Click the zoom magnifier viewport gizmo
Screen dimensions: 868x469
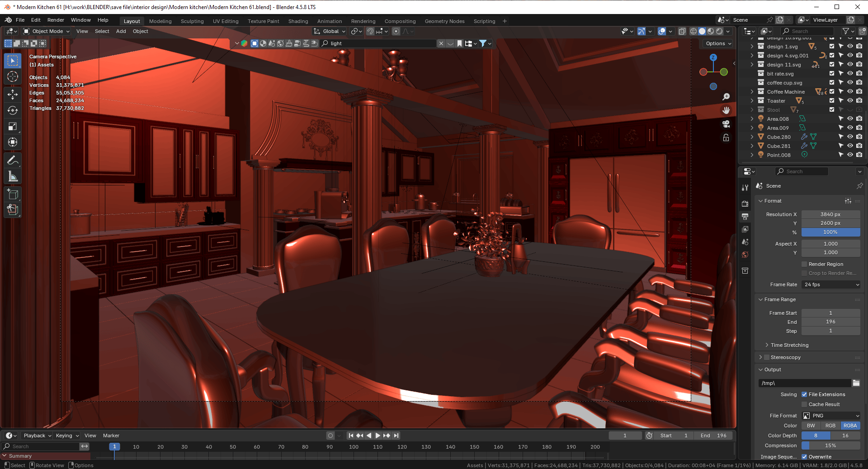click(x=726, y=97)
